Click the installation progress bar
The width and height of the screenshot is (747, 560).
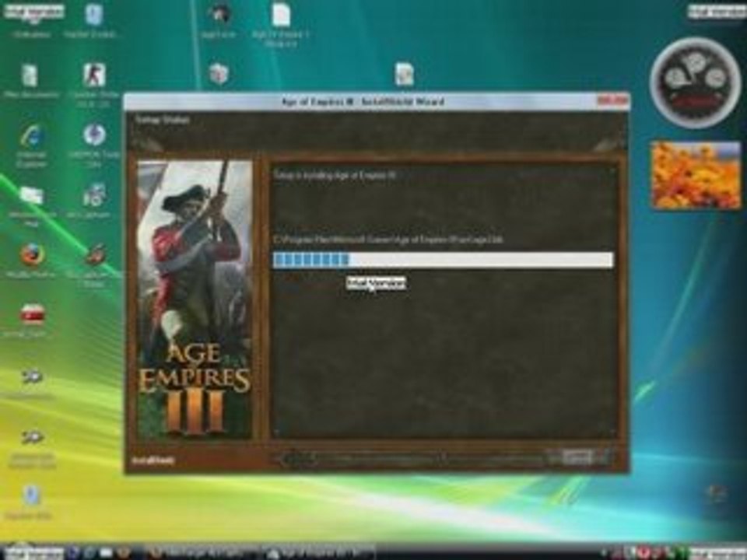click(x=443, y=260)
